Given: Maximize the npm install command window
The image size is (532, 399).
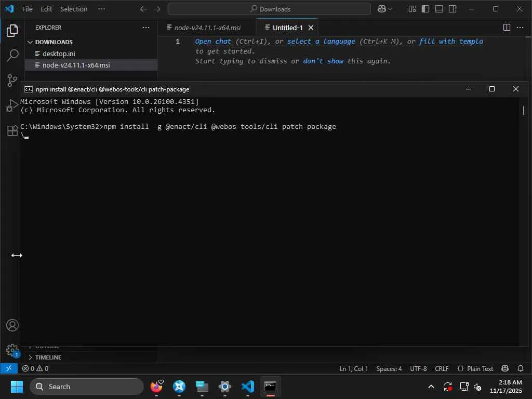Looking at the screenshot, I should tap(491, 89).
